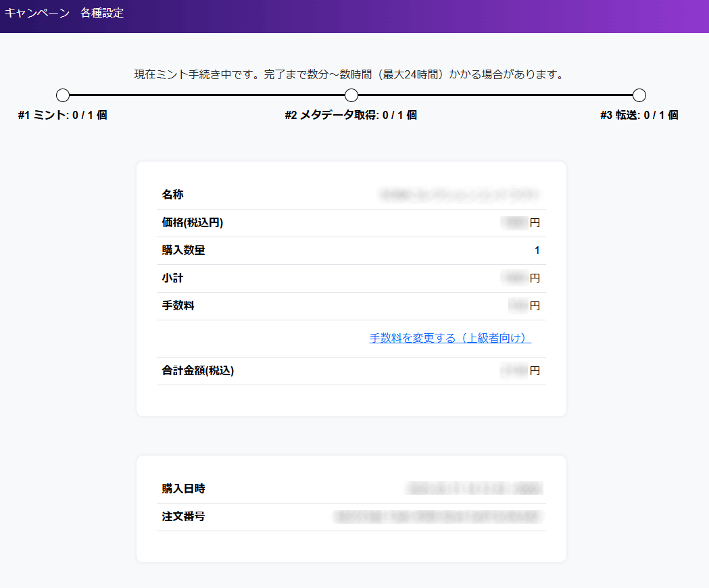Click the mint processing status message

[x=349, y=74]
